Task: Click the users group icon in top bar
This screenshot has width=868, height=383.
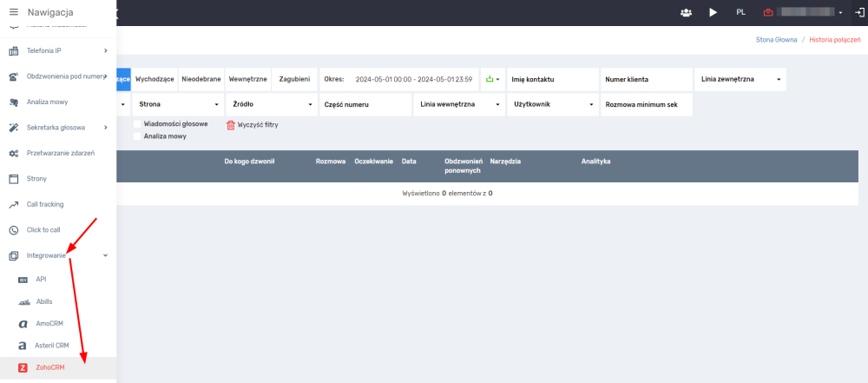Action: 687,13
